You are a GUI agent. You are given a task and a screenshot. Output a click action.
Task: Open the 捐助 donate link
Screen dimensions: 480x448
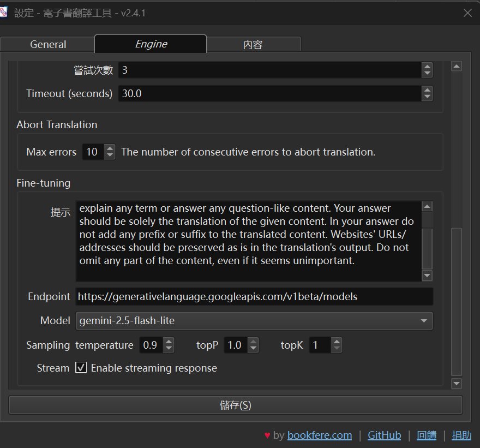[461, 435]
